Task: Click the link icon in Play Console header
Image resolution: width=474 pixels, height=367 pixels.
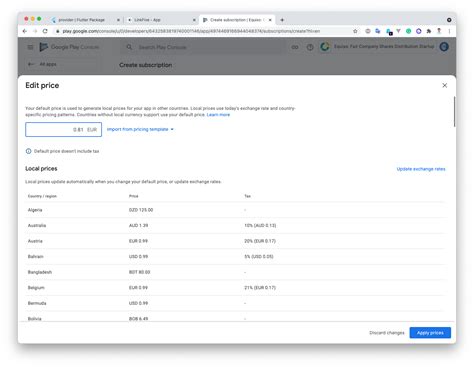Action: [x=295, y=47]
